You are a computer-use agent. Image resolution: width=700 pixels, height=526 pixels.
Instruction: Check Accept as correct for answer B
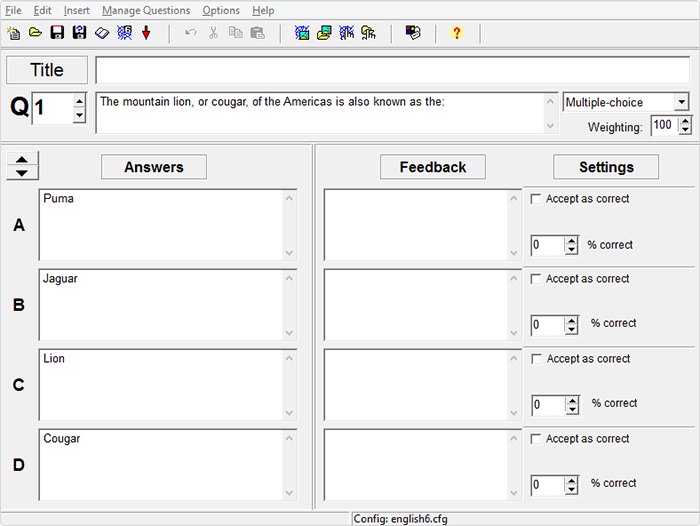pyautogui.click(x=536, y=279)
